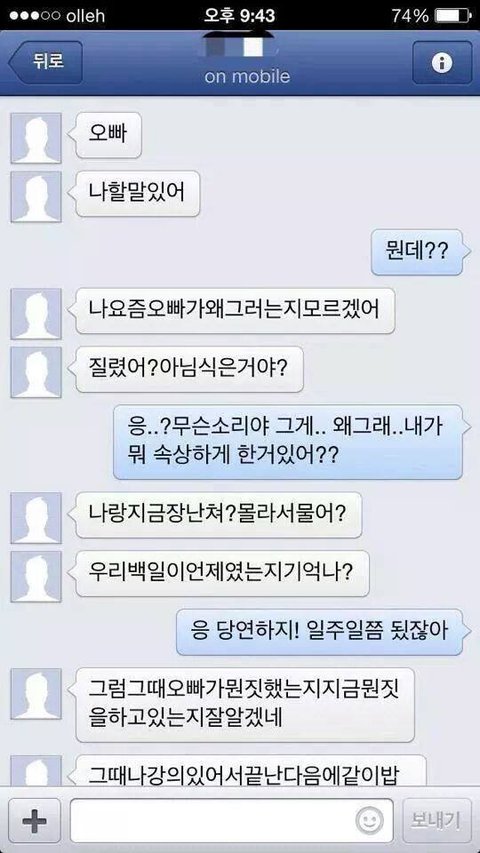480x853 pixels.
Task: Tap the 오후 9:43 status bar clock
Action: 238,15
